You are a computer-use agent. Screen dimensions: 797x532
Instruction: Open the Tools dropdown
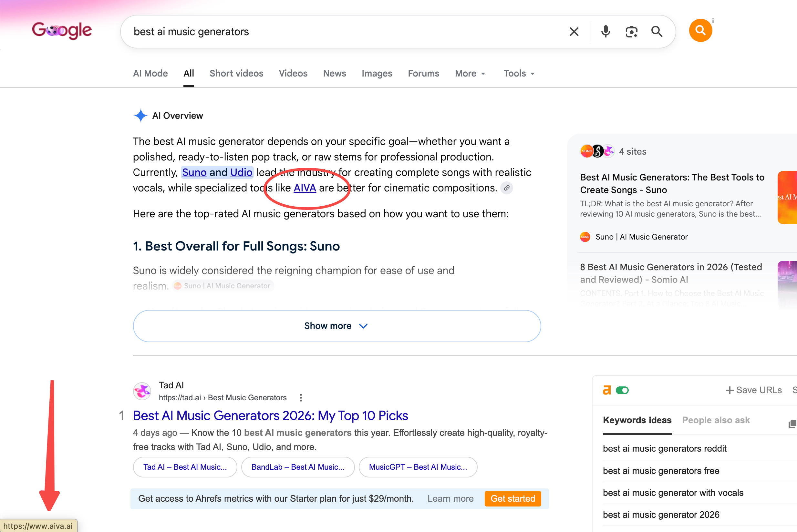click(519, 73)
